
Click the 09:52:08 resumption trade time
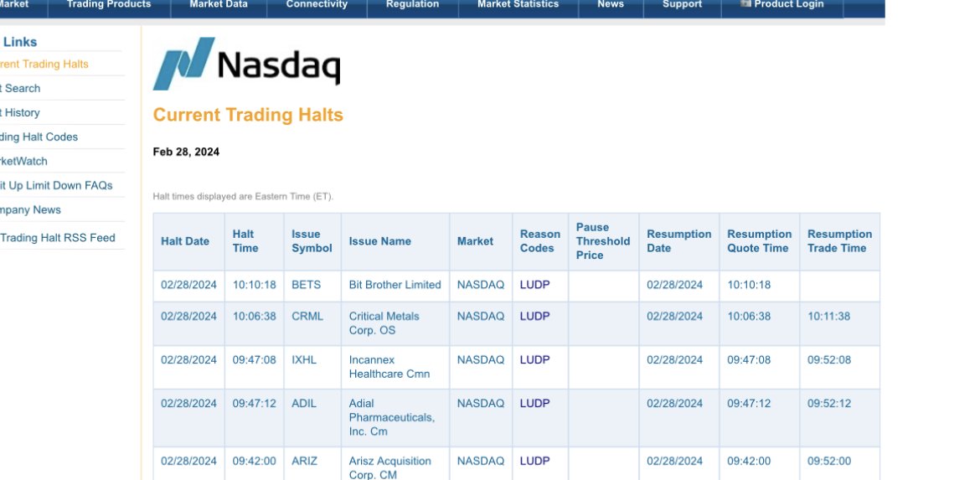click(828, 360)
